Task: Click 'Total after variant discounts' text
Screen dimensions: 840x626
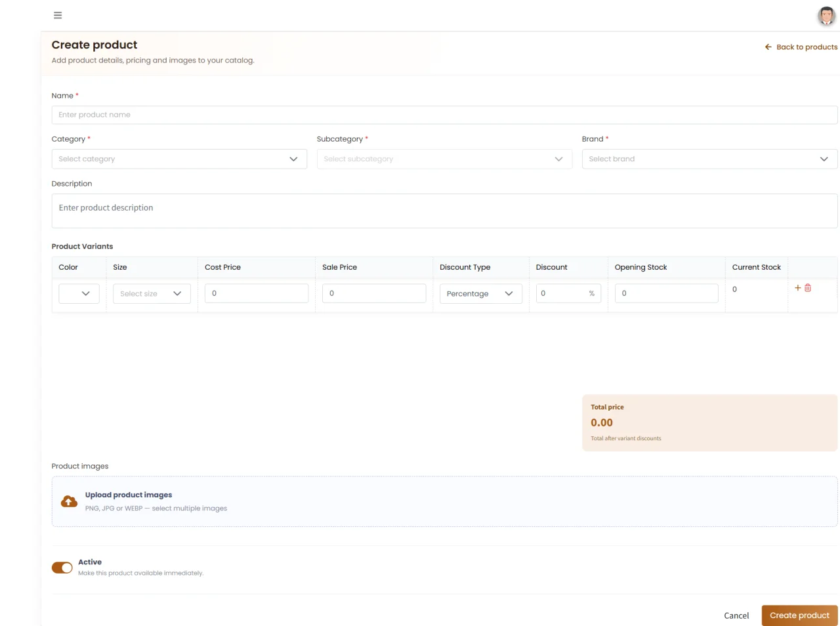Action: [x=626, y=438]
